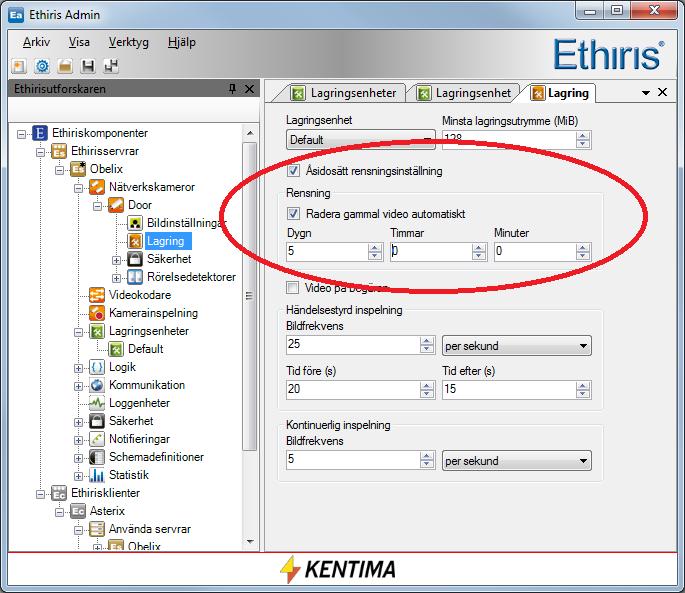Viewport: 685px width, 593px height.
Task: Click the tree scrollbar down arrow
Action: pyautogui.click(x=250, y=542)
